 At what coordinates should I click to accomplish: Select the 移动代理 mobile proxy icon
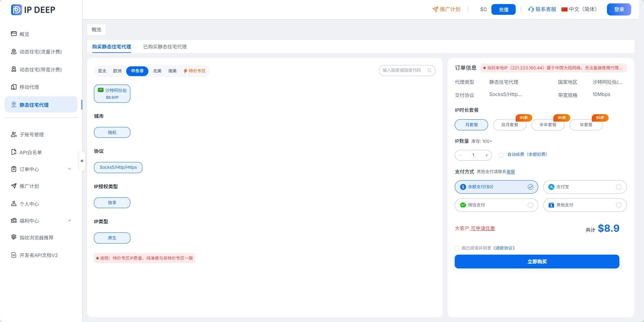(14, 87)
